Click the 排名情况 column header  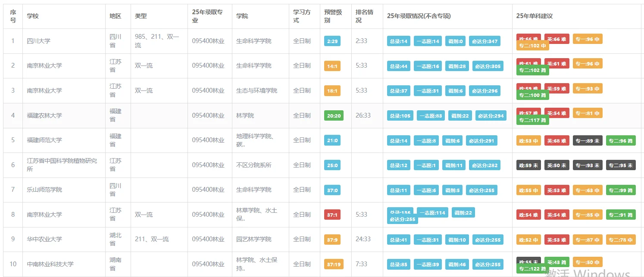[365, 16]
